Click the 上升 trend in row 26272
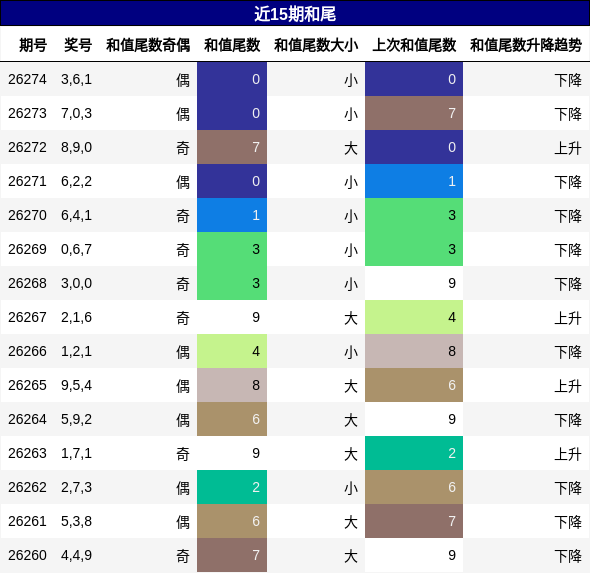Image resolution: width=590 pixels, height=573 pixels. [568, 148]
